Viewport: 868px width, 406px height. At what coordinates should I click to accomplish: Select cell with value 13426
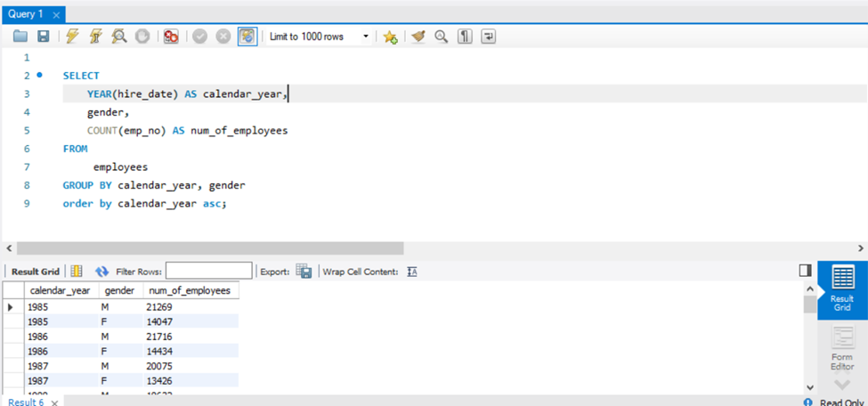[x=191, y=381]
